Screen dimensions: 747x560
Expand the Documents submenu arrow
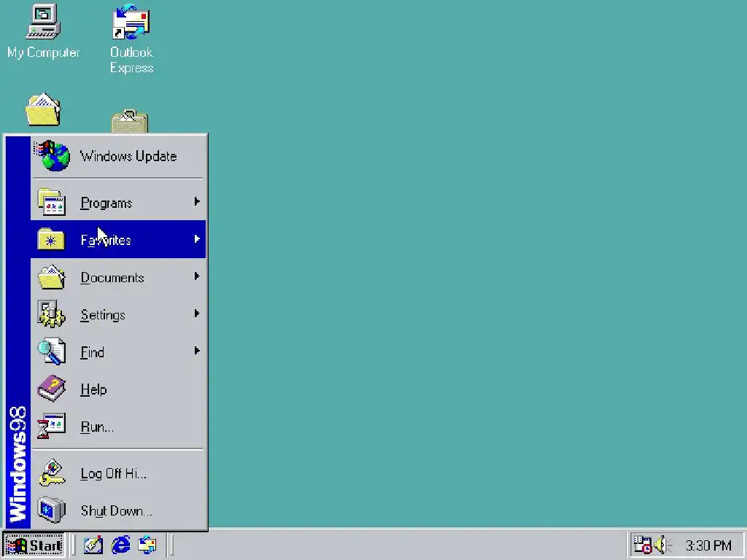tap(197, 276)
